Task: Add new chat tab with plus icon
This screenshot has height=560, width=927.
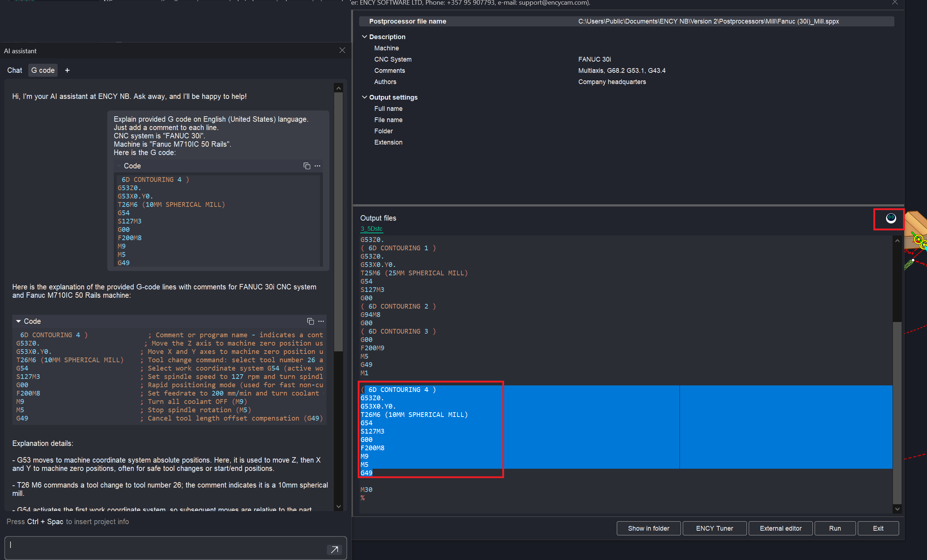Action: [x=67, y=70]
